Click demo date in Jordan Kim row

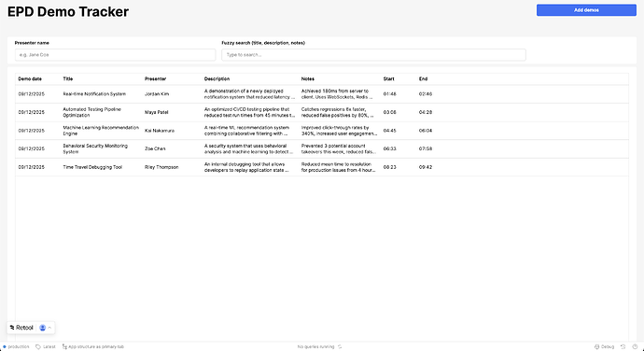pyautogui.click(x=31, y=94)
